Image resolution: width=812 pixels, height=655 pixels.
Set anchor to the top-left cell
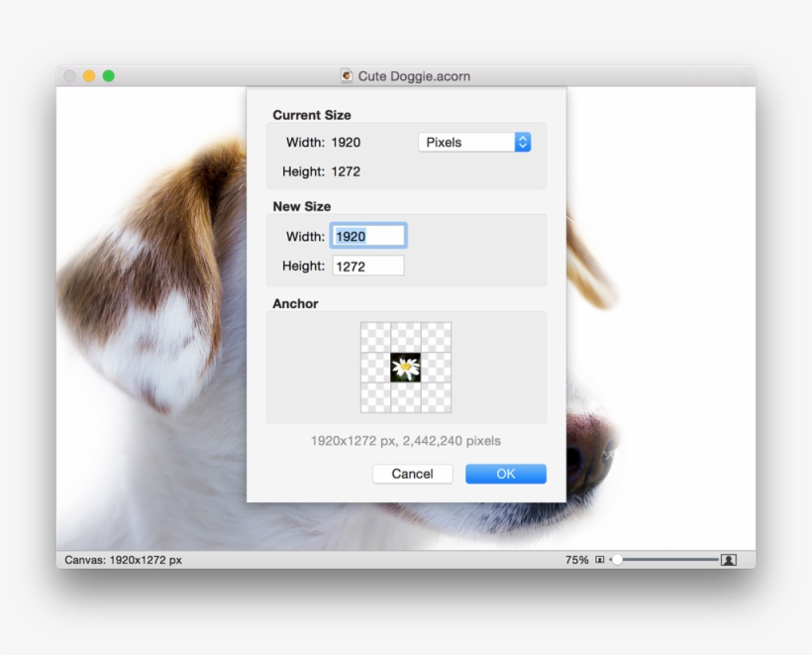click(375, 337)
